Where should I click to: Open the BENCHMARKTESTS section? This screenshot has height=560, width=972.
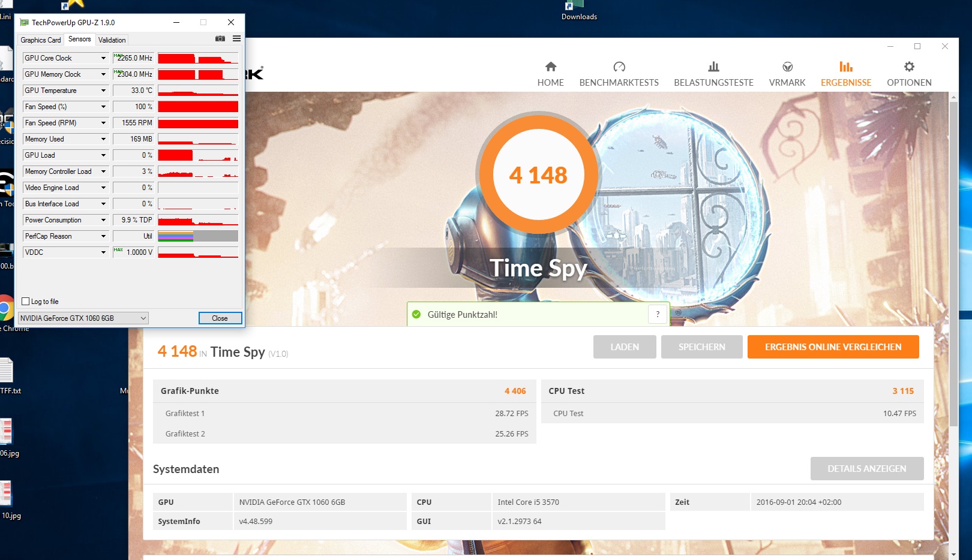pos(619,83)
